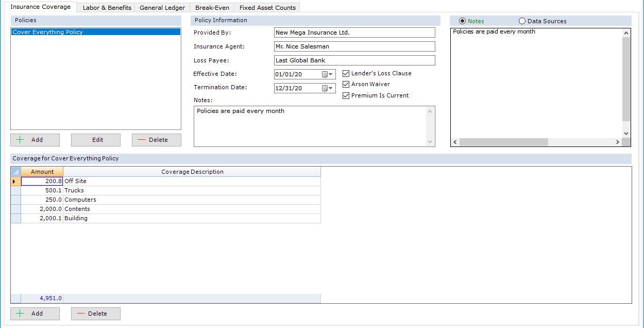Add a new policy

pos(35,140)
